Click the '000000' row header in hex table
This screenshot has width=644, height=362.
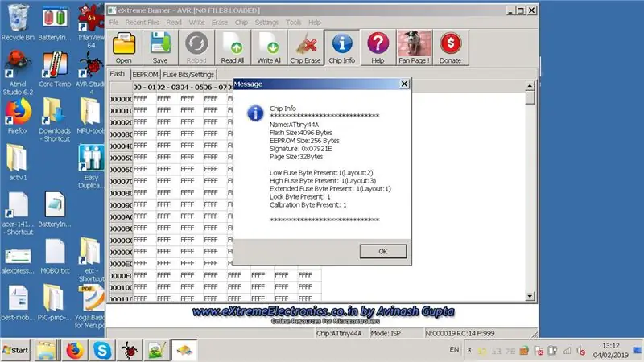(122, 98)
